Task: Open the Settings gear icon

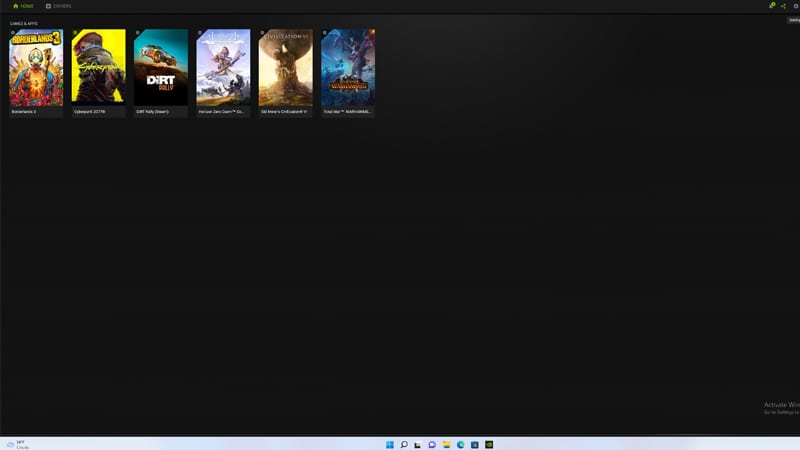Action: tap(795, 6)
